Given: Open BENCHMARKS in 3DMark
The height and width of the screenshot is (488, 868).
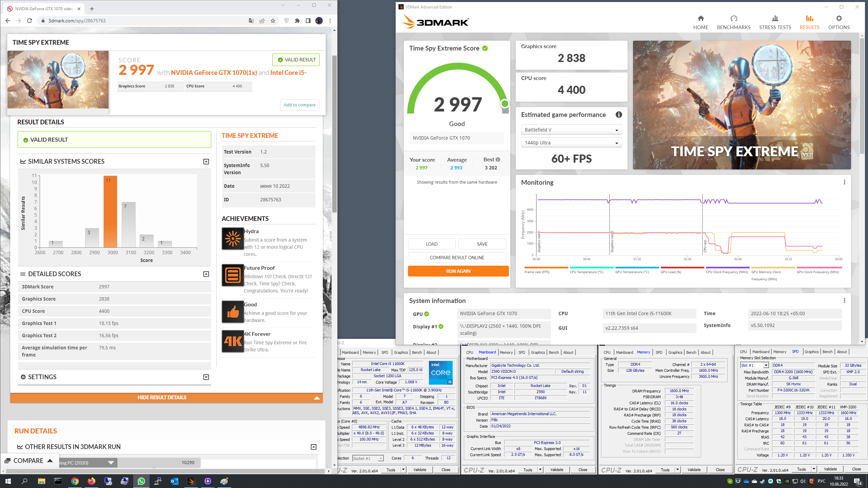Looking at the screenshot, I should tap(734, 22).
